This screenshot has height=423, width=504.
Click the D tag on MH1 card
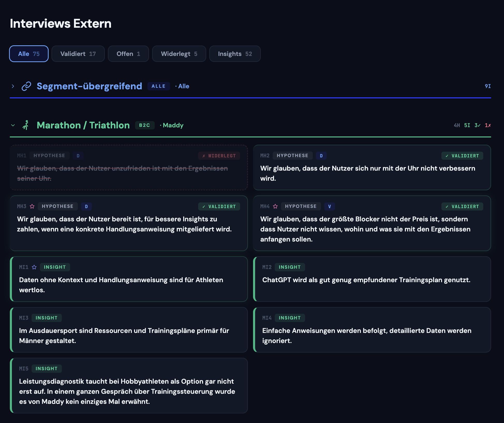tap(78, 156)
